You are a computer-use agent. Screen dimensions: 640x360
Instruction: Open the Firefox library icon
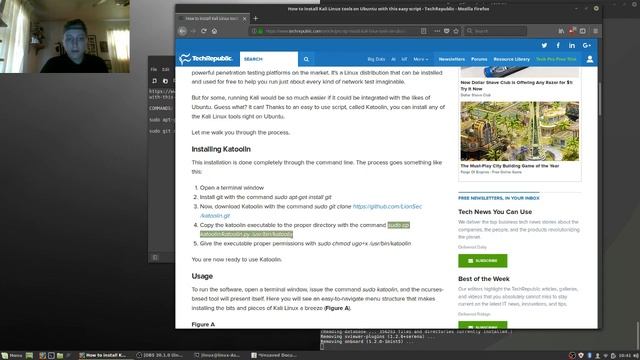tap(561, 31)
